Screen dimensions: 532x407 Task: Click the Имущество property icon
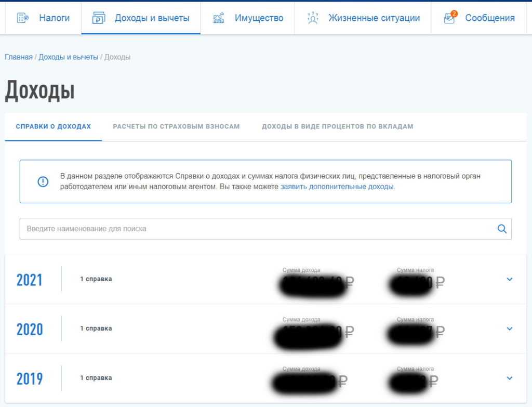coord(219,18)
